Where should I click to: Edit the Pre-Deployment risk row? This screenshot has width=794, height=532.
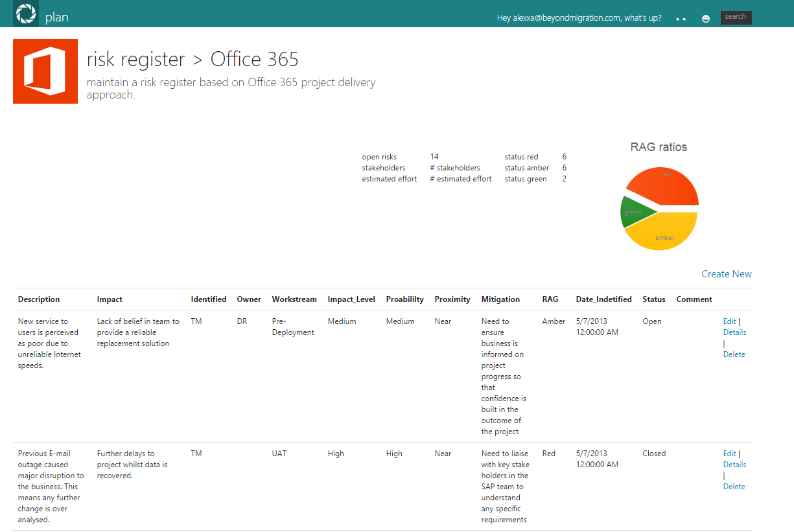click(x=729, y=321)
